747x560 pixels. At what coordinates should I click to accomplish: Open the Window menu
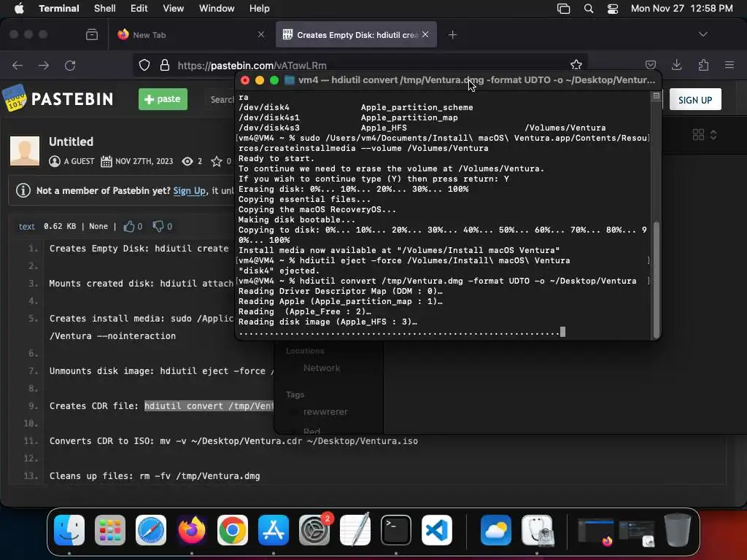pyautogui.click(x=217, y=9)
